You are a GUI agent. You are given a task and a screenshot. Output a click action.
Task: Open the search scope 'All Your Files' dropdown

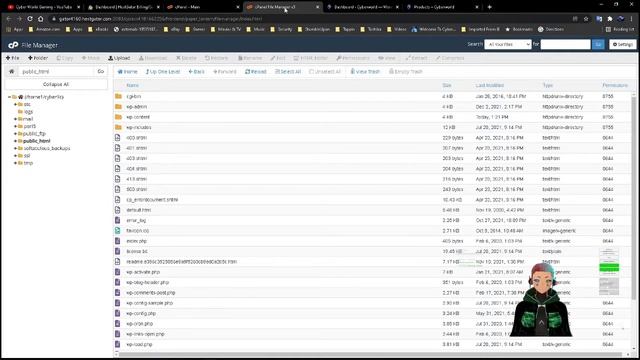[508, 44]
